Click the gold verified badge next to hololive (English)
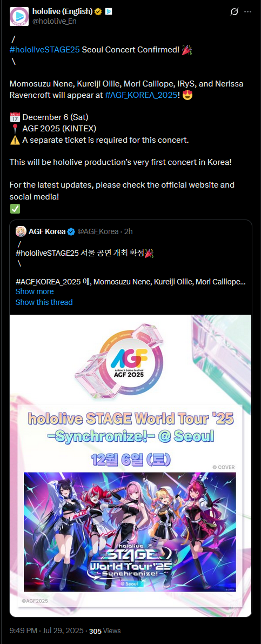Viewport: 261px width, 644px height. point(98,12)
